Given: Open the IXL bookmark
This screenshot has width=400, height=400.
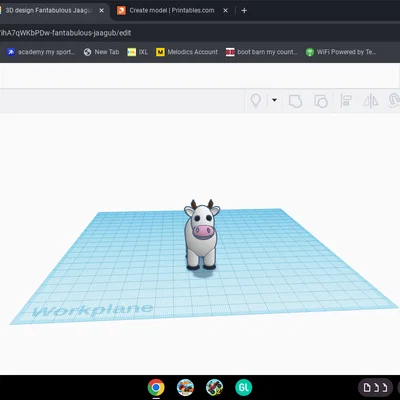Looking at the screenshot, I should pyautogui.click(x=137, y=52).
